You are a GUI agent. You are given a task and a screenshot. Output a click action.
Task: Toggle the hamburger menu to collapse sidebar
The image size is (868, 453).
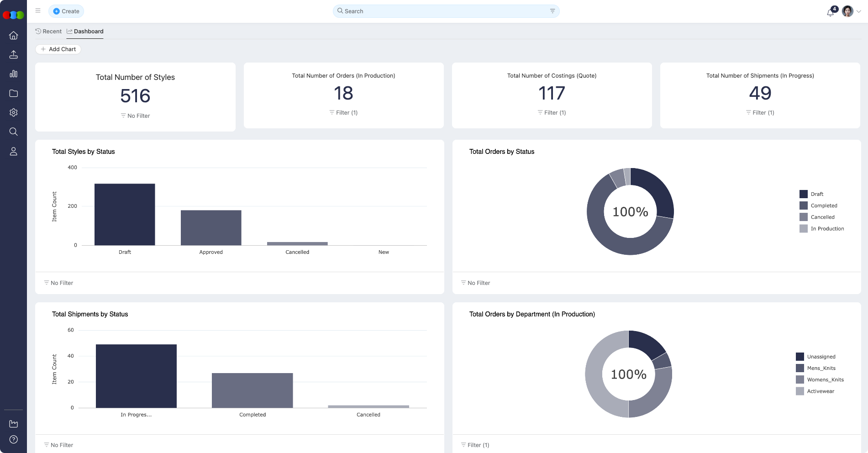38,11
